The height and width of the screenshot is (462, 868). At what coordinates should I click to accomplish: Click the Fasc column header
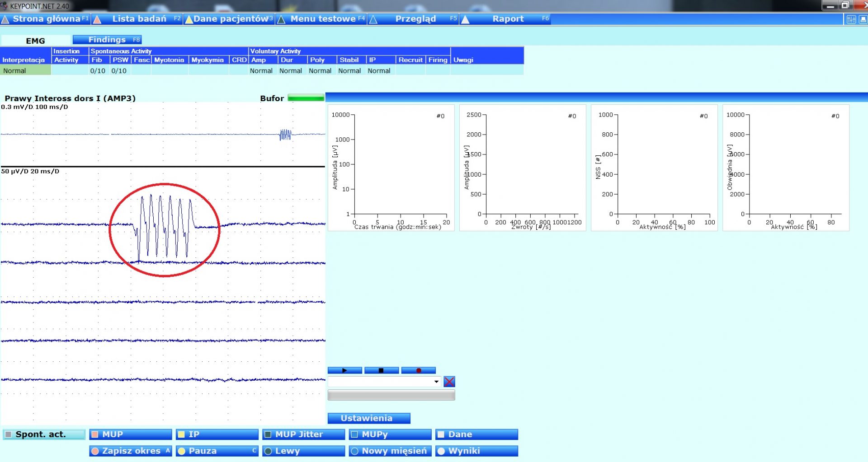click(x=142, y=60)
